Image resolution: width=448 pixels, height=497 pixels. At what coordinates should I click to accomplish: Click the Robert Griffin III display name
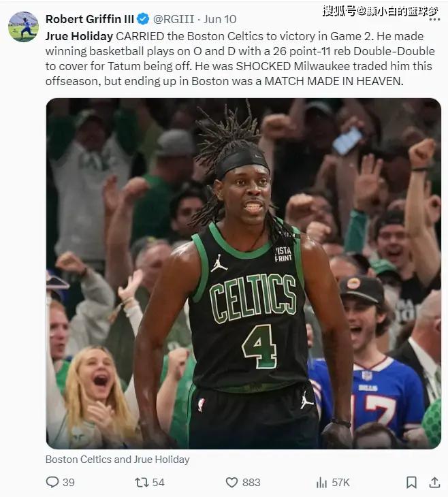coord(90,19)
